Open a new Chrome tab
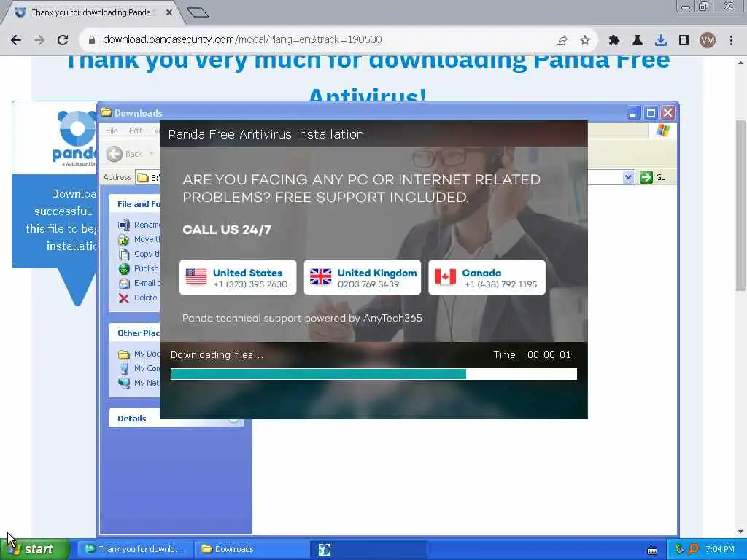The height and width of the screenshot is (560, 747). tap(197, 12)
